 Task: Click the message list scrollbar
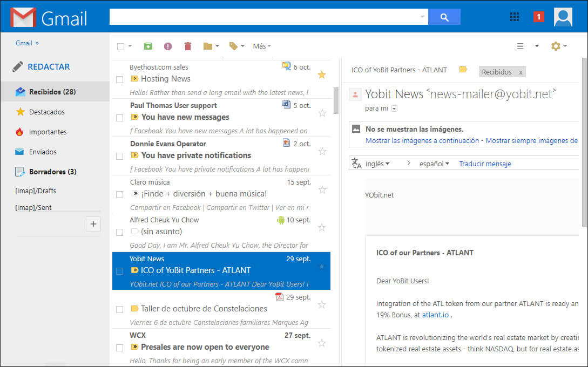336,100
